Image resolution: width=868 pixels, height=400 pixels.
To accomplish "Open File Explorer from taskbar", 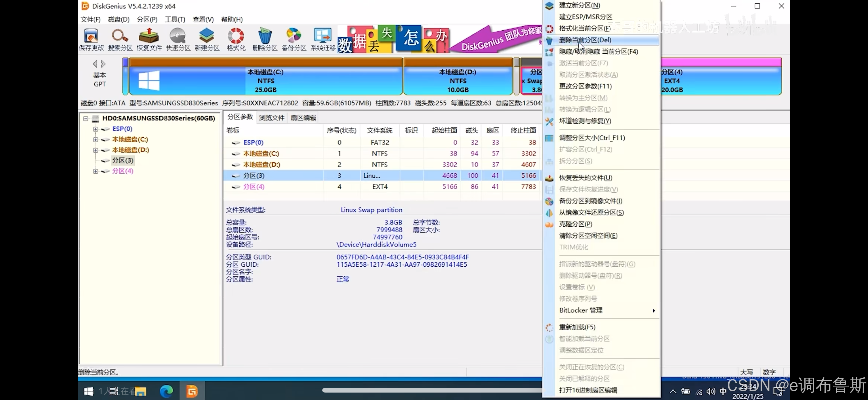I will click(x=141, y=391).
